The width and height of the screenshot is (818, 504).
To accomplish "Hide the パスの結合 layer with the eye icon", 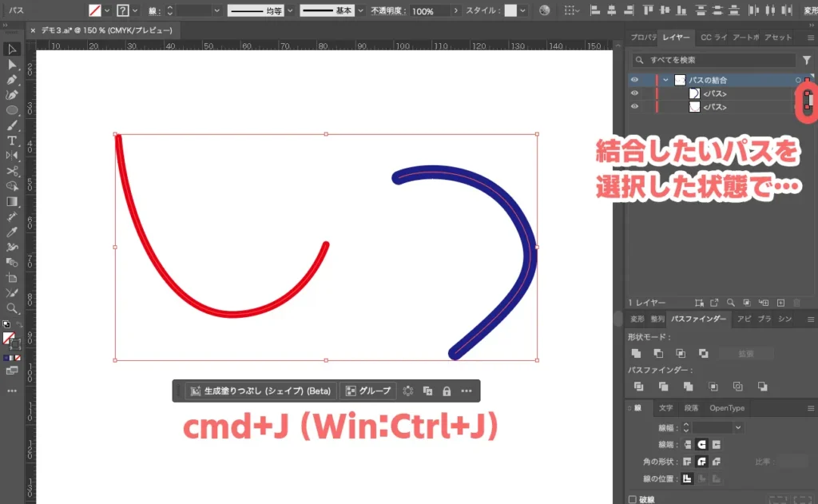I will pyautogui.click(x=635, y=80).
